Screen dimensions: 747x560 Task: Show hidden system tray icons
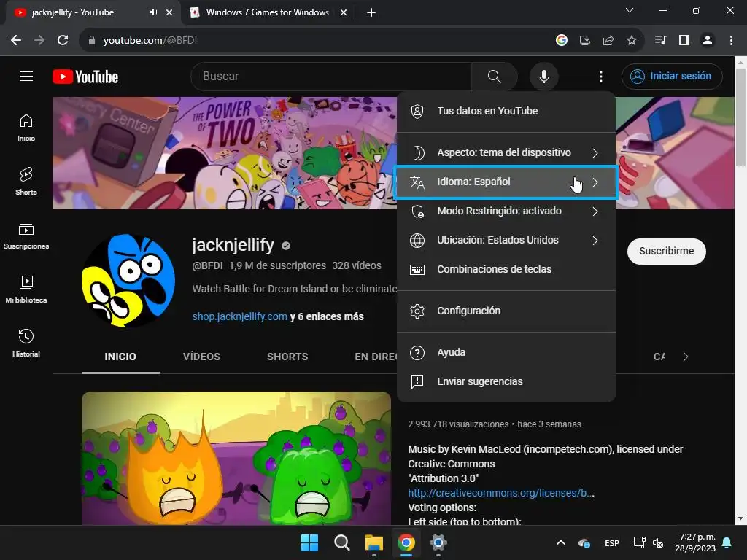[x=561, y=542]
